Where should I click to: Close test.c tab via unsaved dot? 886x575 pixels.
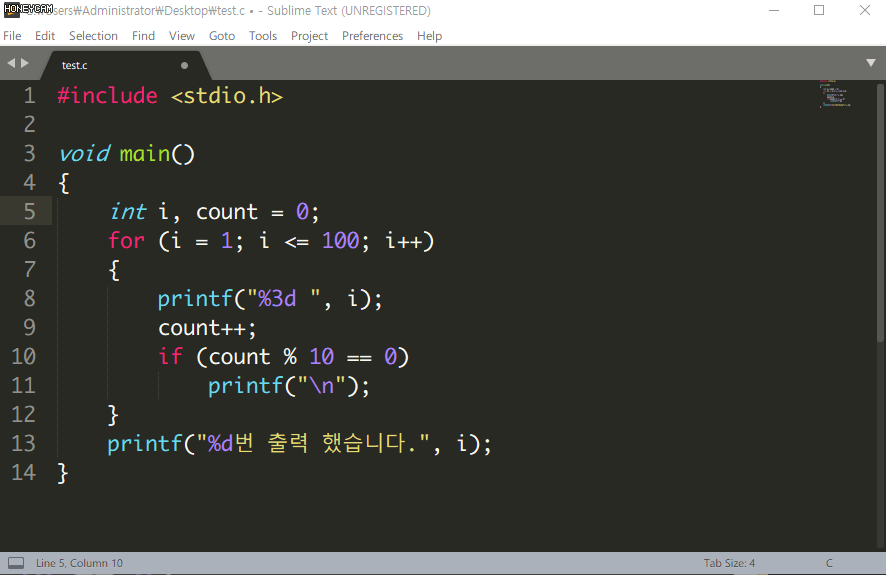(x=184, y=66)
